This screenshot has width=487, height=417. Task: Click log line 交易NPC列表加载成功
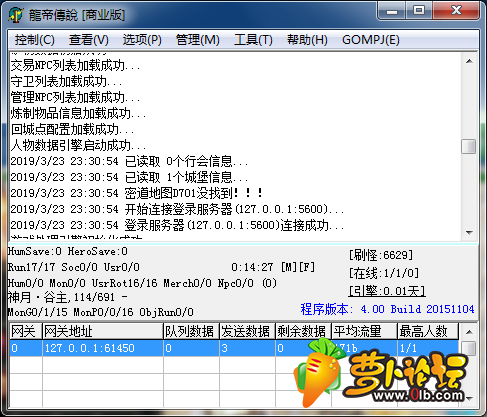[75, 65]
